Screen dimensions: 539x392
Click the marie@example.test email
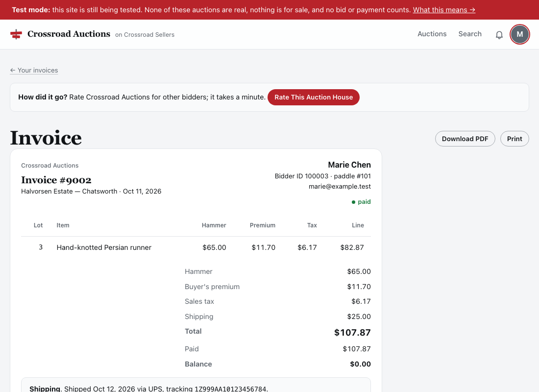click(340, 186)
